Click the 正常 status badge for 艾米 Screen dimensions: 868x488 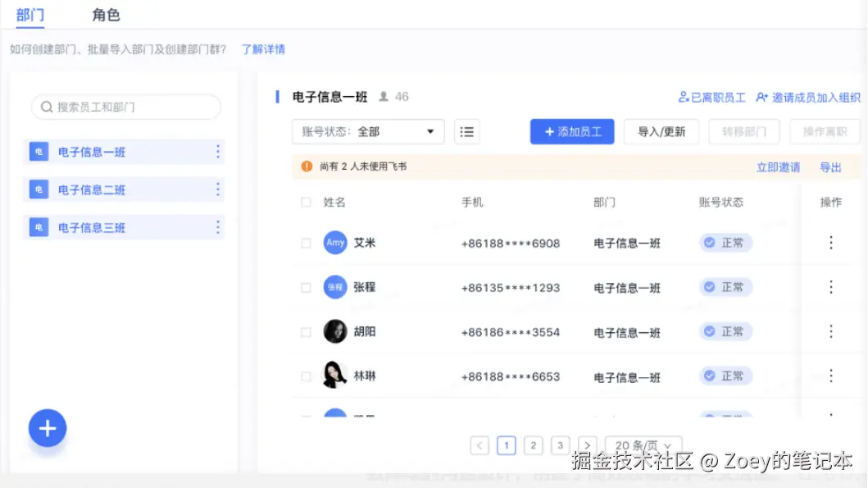[x=725, y=243]
